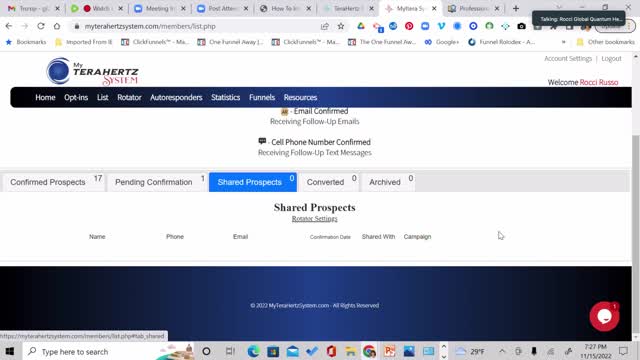Open PowerPoint from the taskbar

389,351
